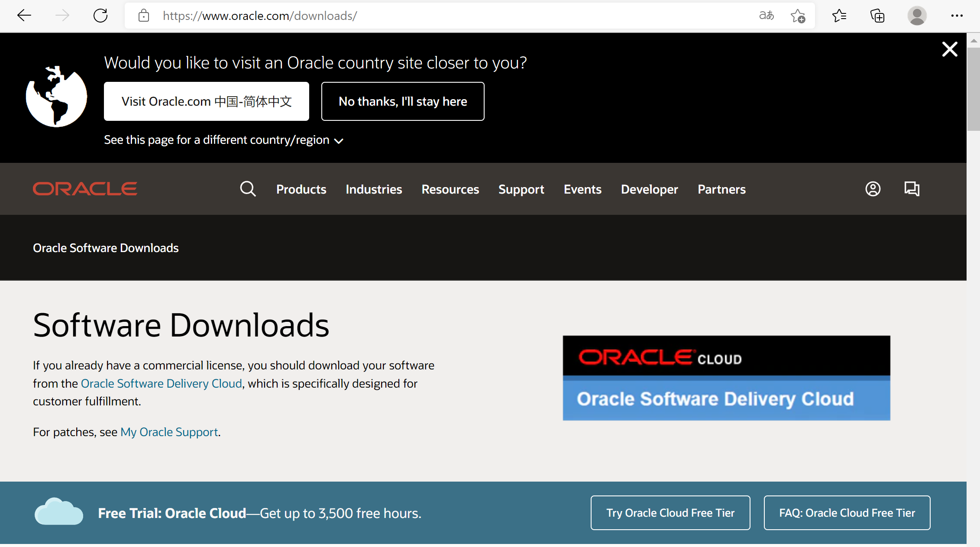Click the browser profile avatar
Viewport: 980px width, 547px height.
[917, 16]
